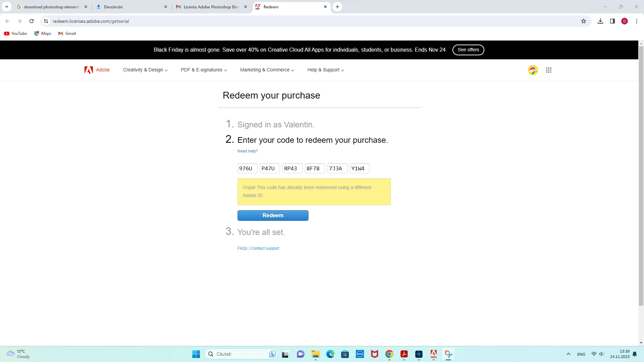Viewport: 644px width, 362px height.
Task: Open Adobe Acrobat from the taskbar
Action: [x=404, y=354]
